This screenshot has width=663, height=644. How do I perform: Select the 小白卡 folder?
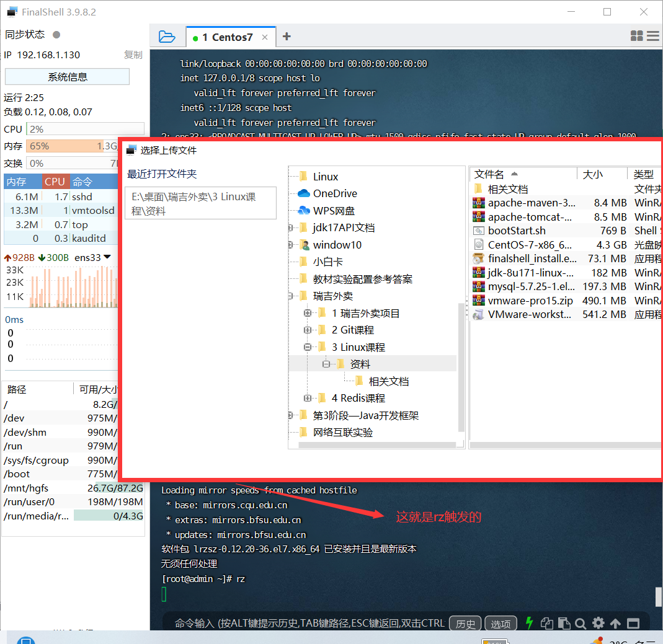(x=327, y=262)
